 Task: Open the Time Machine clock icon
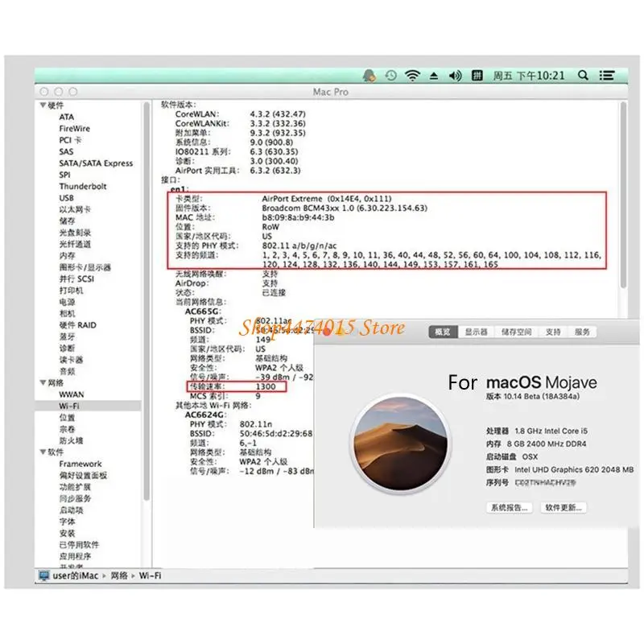click(x=390, y=76)
